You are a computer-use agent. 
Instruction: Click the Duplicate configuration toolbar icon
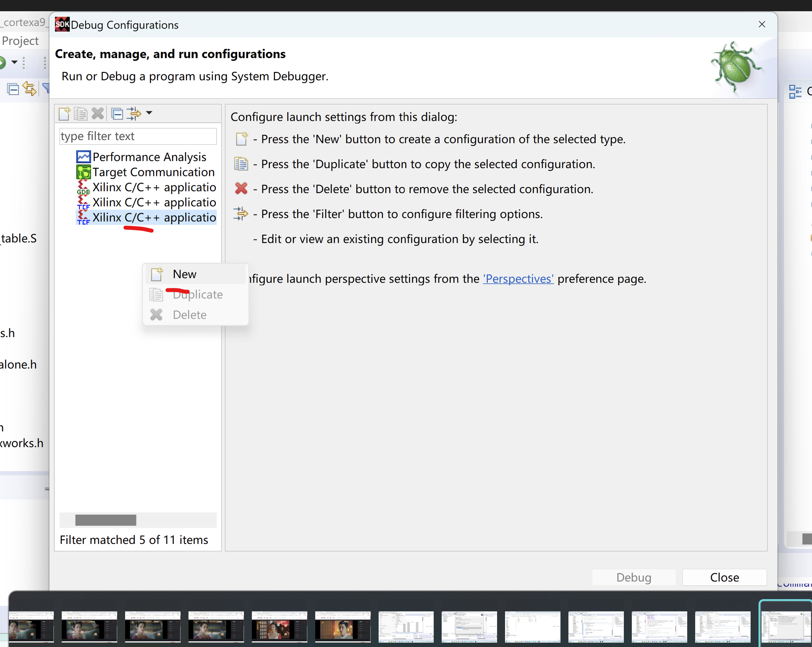point(81,113)
